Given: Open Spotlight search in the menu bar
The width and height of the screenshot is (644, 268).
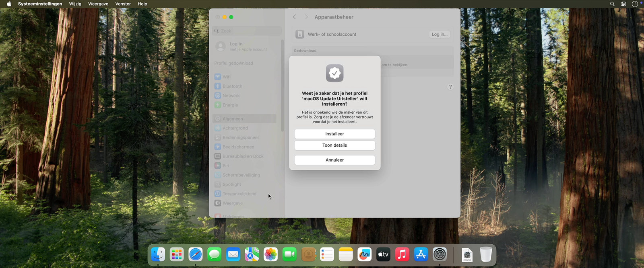Looking at the screenshot, I should pyautogui.click(x=612, y=4).
